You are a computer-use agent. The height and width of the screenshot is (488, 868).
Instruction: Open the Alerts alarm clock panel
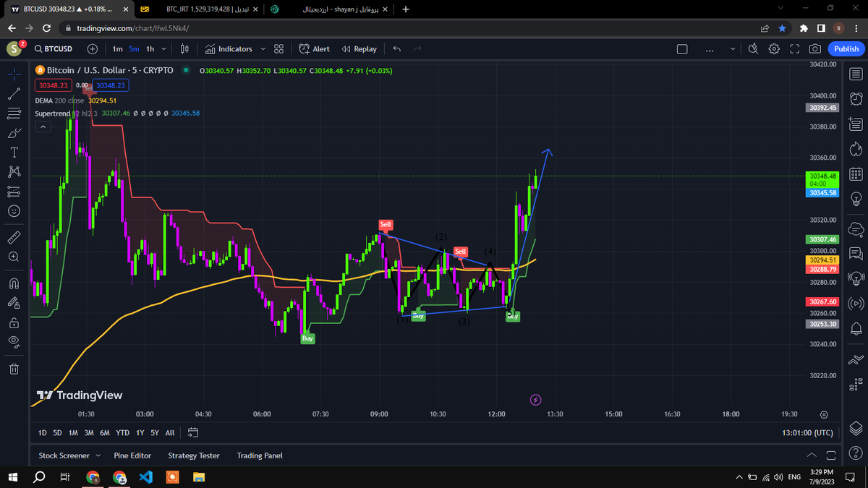click(856, 98)
